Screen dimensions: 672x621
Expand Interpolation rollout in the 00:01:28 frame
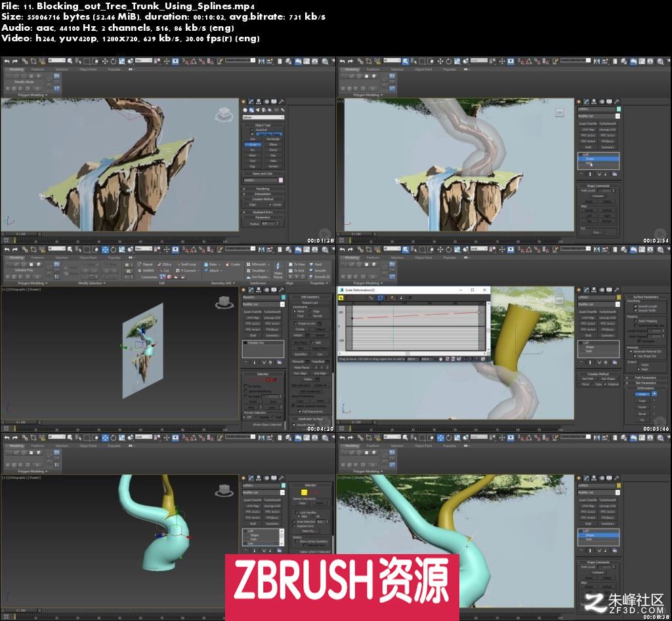(262, 194)
